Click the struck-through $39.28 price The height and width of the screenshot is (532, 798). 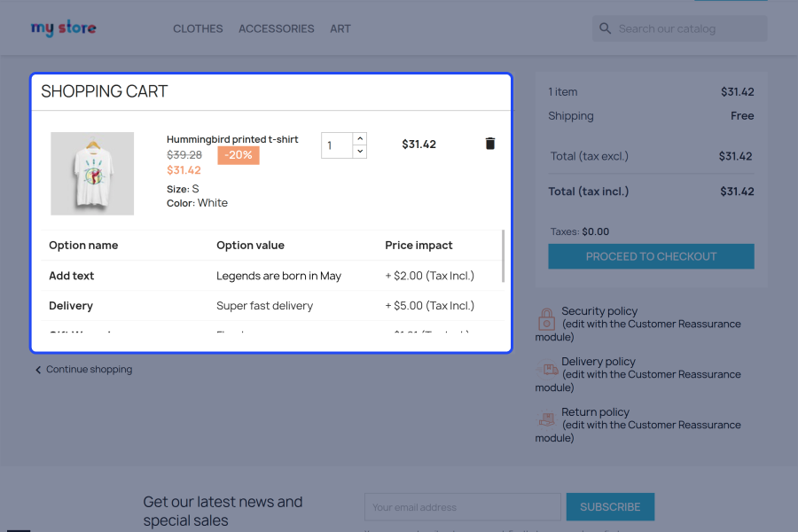click(x=184, y=155)
